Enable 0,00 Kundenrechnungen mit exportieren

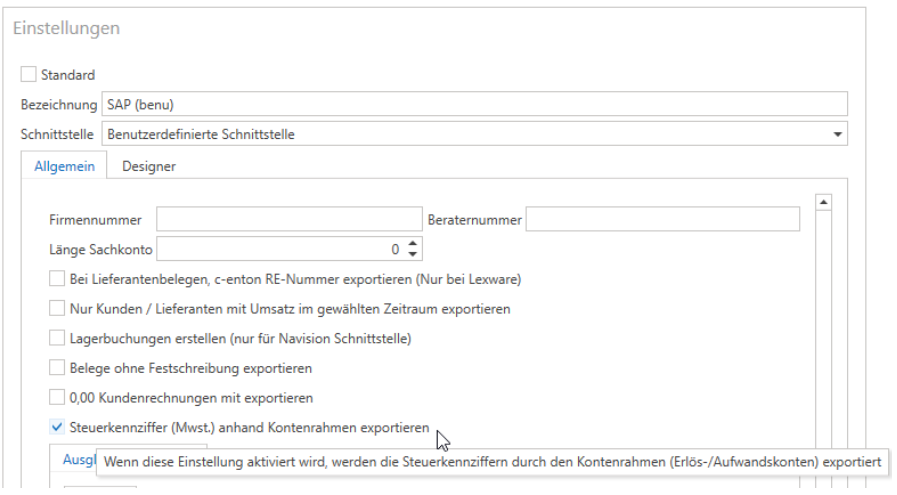click(57, 398)
